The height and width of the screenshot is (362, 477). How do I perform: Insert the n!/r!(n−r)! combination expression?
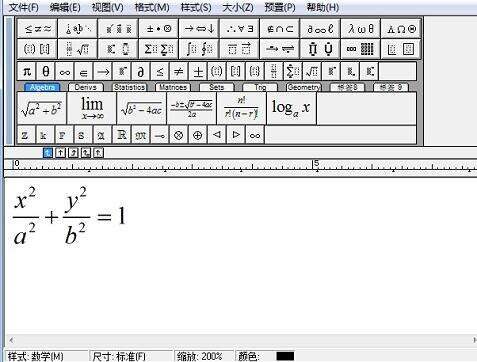click(241, 108)
